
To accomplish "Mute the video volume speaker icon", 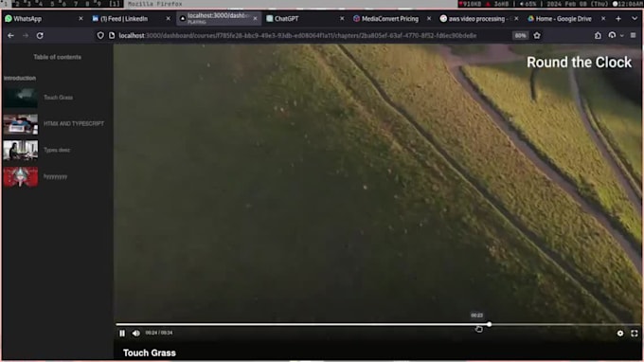I will coord(136,334).
